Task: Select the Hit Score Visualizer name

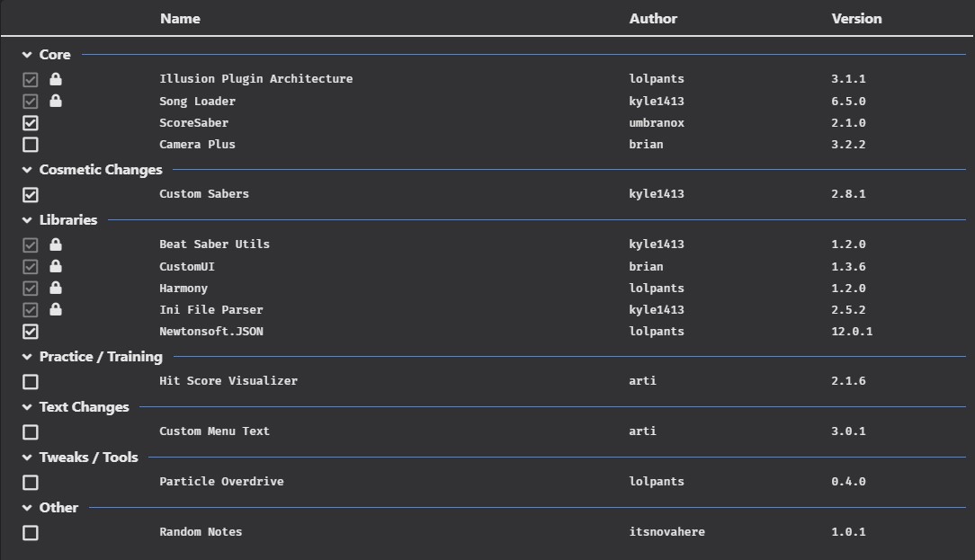Action: click(x=228, y=381)
